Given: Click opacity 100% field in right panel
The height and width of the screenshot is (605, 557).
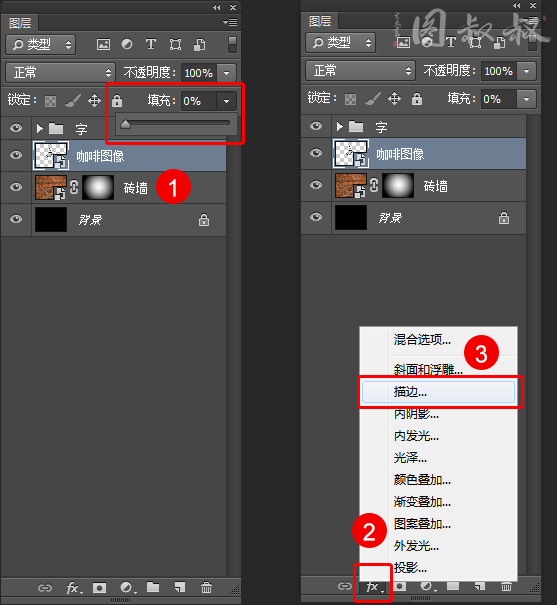Looking at the screenshot, I should (499, 71).
